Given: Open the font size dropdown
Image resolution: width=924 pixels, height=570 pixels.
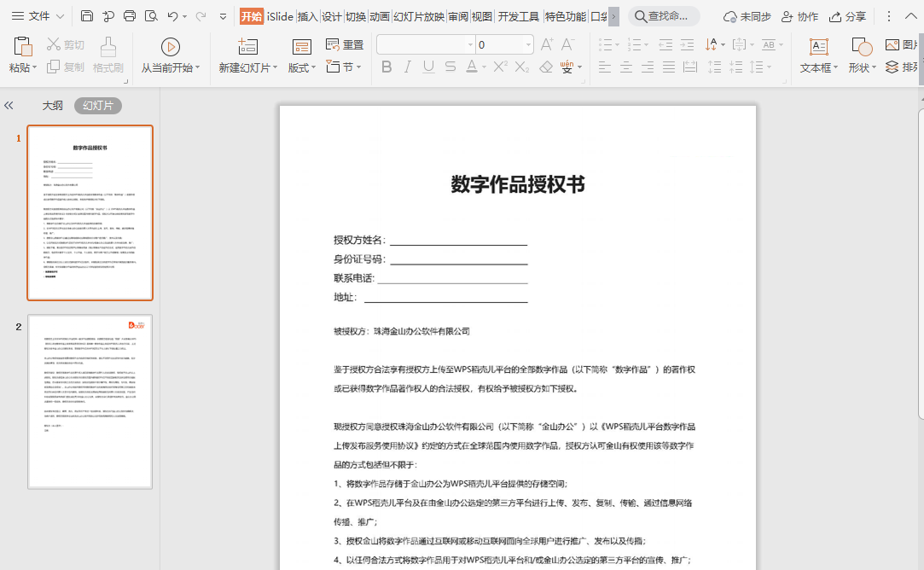Looking at the screenshot, I should [x=528, y=44].
